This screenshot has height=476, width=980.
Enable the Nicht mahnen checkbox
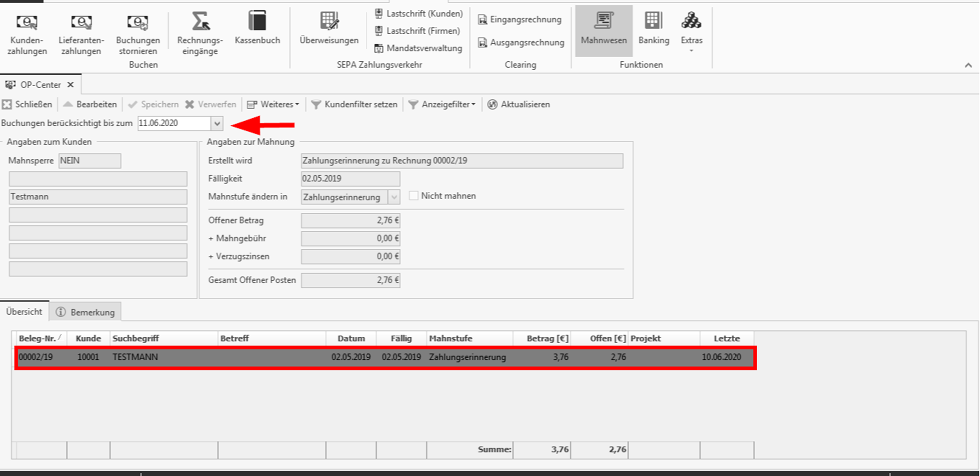(414, 196)
